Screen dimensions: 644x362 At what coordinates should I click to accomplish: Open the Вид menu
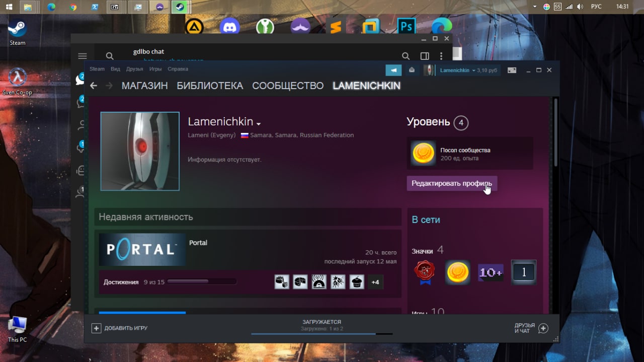115,69
